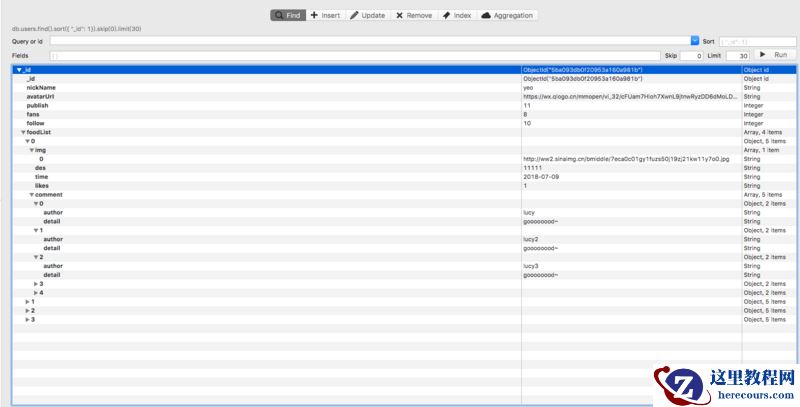Image resolution: width=800 pixels, height=407 pixels.
Task: Open the Update tab
Action: click(367, 15)
